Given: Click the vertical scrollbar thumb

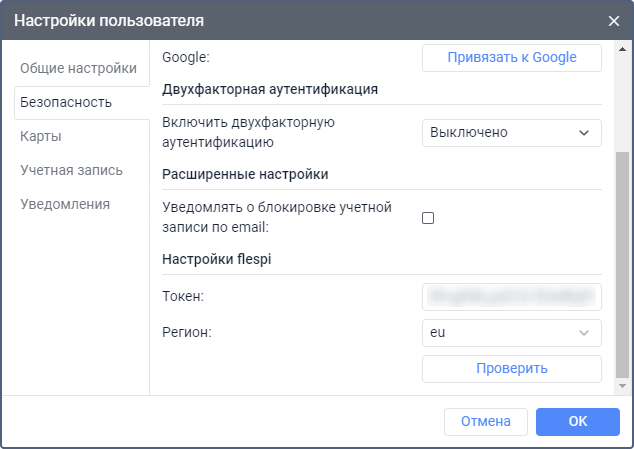Looking at the screenshot, I should 623,260.
